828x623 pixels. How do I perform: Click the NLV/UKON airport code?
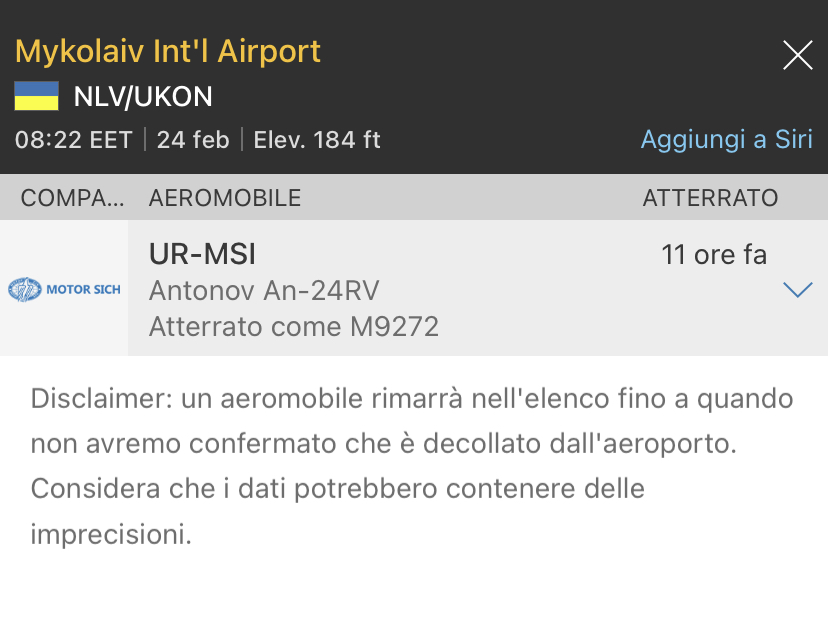pyautogui.click(x=143, y=97)
